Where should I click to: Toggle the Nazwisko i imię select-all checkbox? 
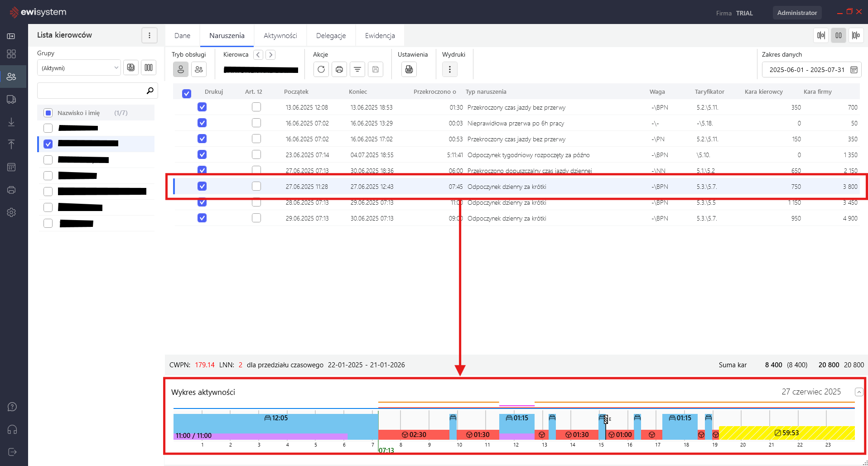(x=48, y=113)
